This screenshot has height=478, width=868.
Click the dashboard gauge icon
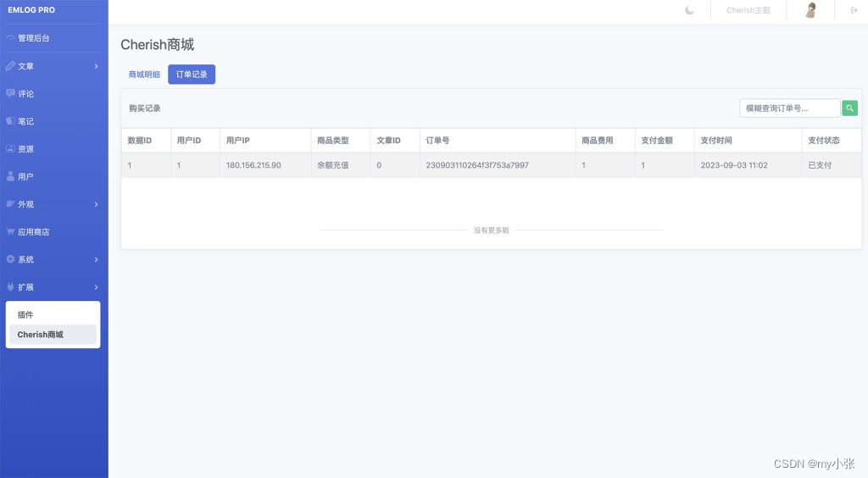click(10, 37)
